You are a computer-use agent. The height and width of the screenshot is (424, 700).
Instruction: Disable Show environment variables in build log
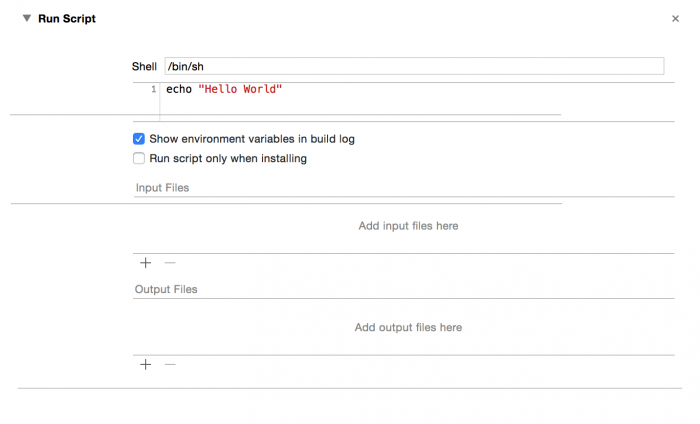139,139
